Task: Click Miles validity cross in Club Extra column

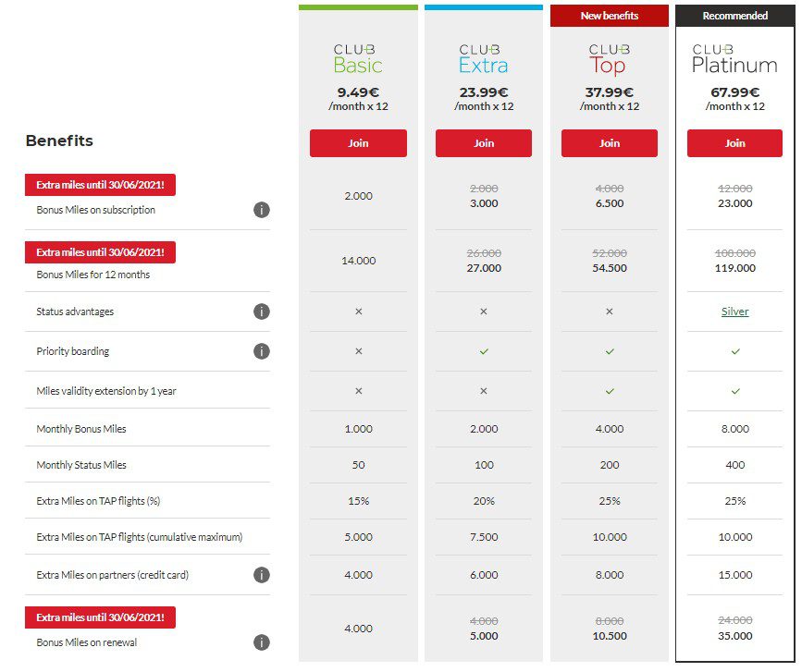Action: 484,391
